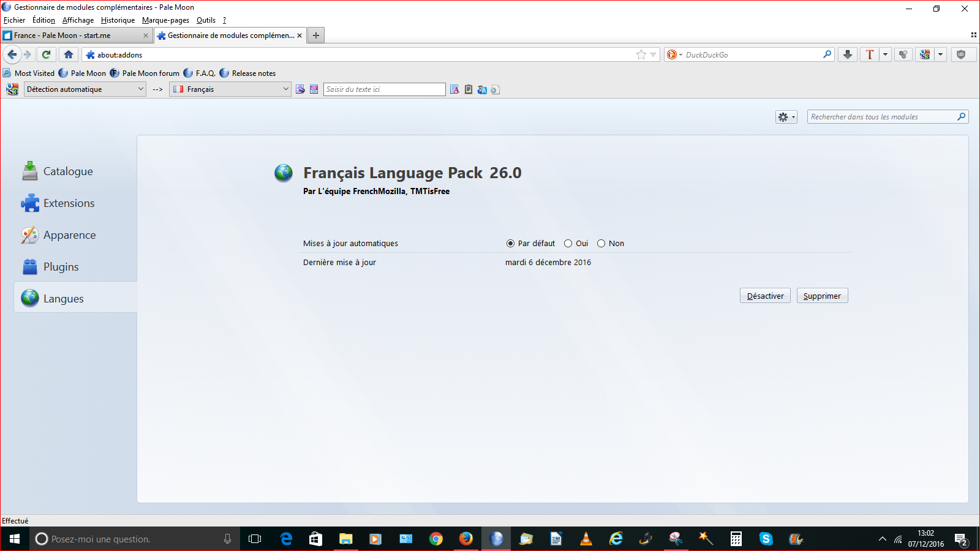The width and height of the screenshot is (980, 551).
Task: Click the translate text icon right of the text field
Action: tap(454, 89)
